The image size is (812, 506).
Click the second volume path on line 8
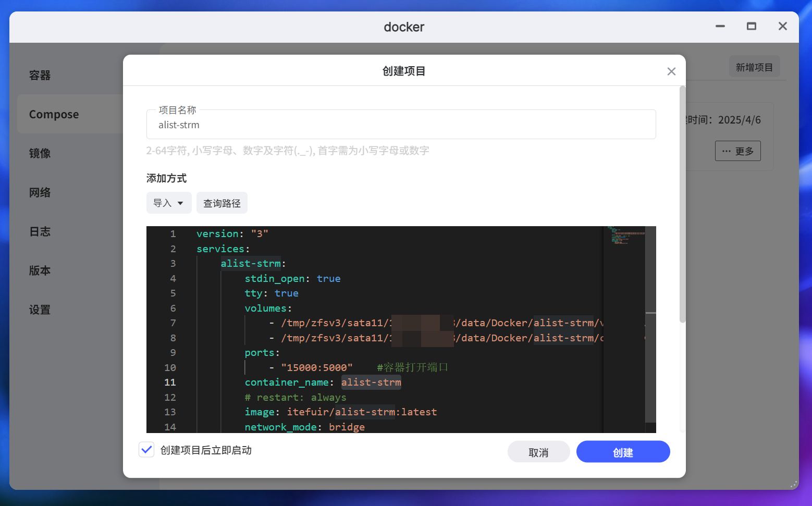tap(442, 338)
